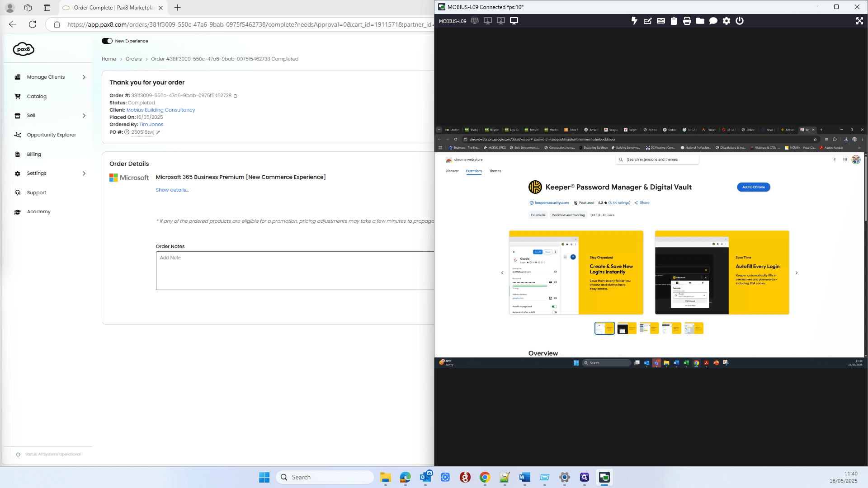Expand the Settings menu chevron
The width and height of the screenshot is (868, 488).
pyautogui.click(x=84, y=174)
